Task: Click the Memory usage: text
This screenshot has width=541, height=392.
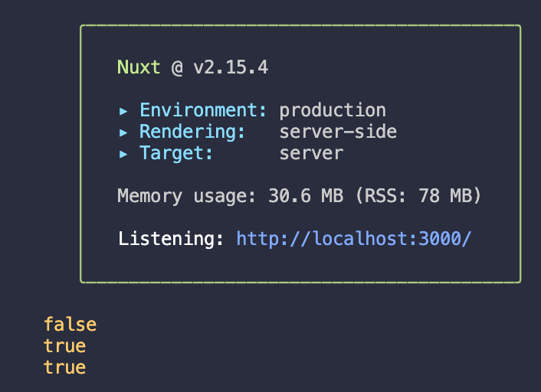Action: pos(187,196)
